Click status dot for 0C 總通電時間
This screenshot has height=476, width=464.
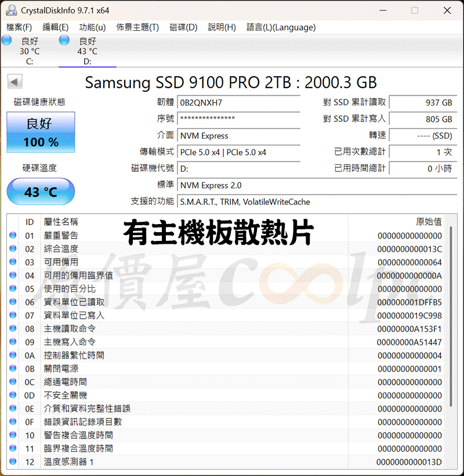click(13, 381)
